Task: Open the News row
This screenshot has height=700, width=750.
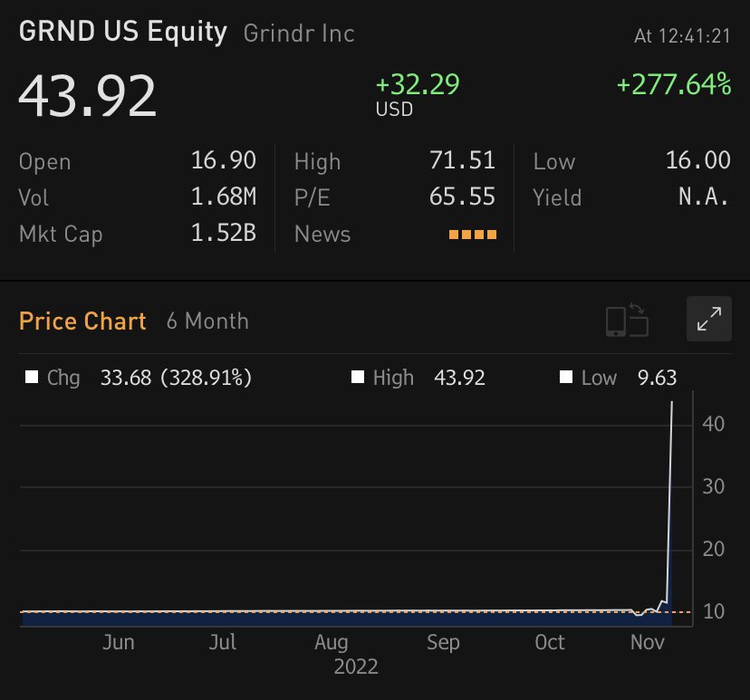Action: 395,235
